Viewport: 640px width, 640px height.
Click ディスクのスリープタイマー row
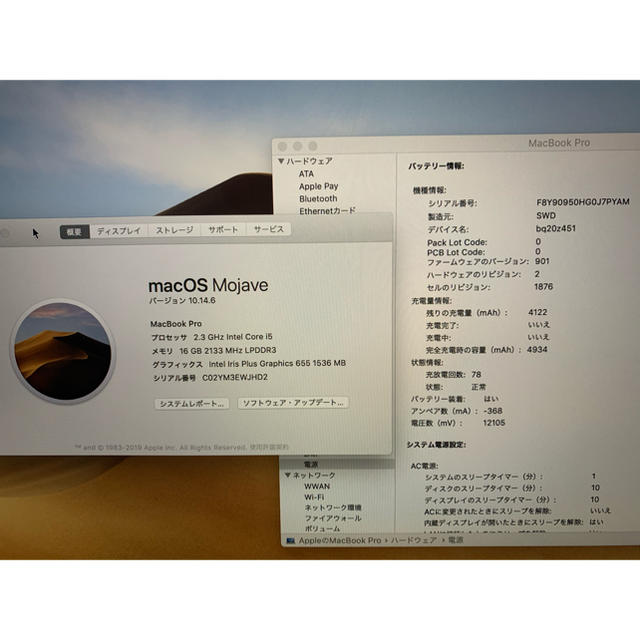(512, 488)
